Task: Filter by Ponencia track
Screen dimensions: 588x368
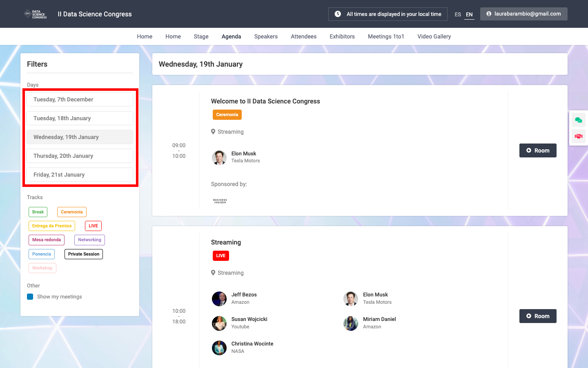Action: tap(42, 254)
